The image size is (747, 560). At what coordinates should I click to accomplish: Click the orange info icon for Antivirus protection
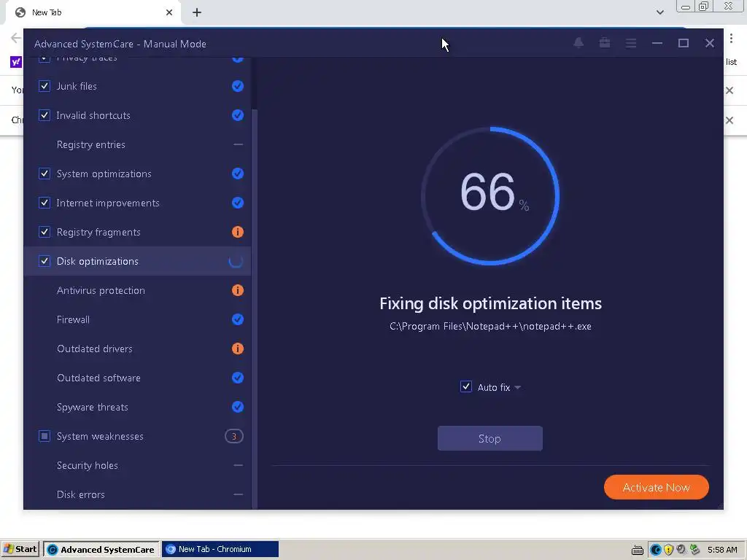point(237,290)
